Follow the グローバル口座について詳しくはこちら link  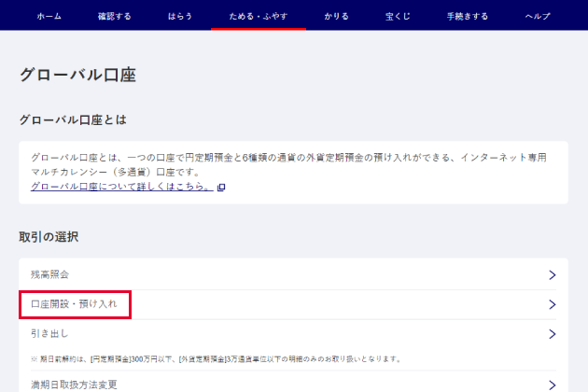tap(122, 187)
